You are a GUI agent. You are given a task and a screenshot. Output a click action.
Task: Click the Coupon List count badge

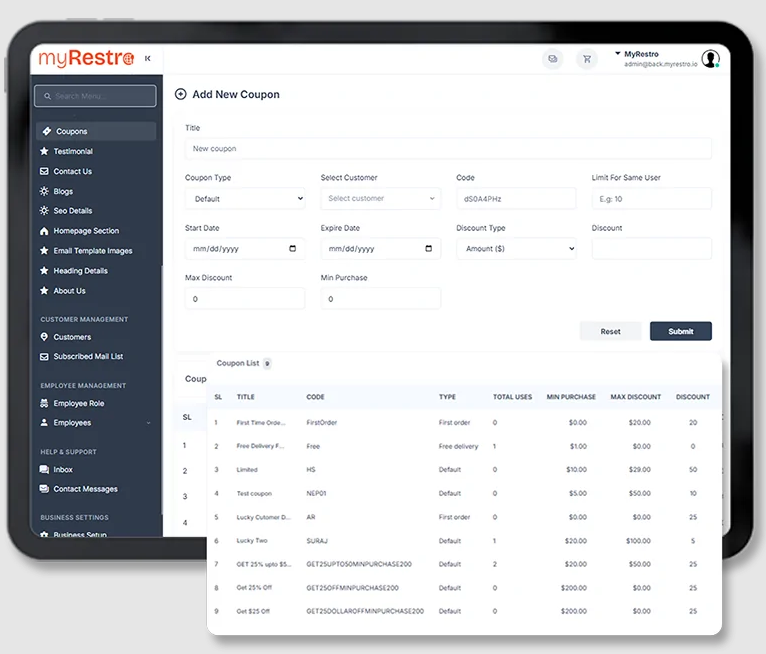coord(267,363)
